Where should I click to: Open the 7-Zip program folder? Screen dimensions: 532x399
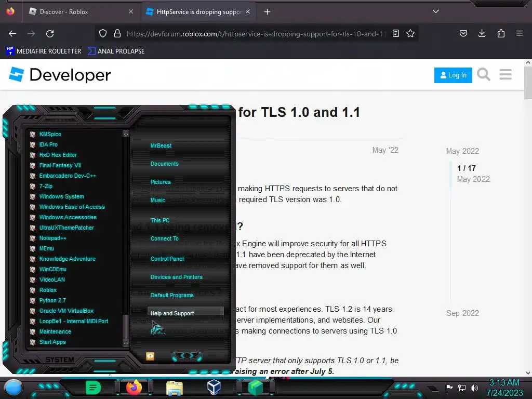click(x=46, y=186)
